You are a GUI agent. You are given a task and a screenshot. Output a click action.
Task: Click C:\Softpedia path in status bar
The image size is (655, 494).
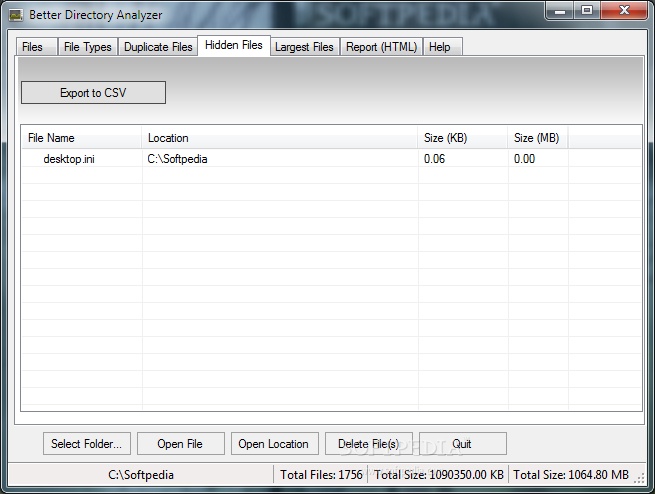pos(141,475)
